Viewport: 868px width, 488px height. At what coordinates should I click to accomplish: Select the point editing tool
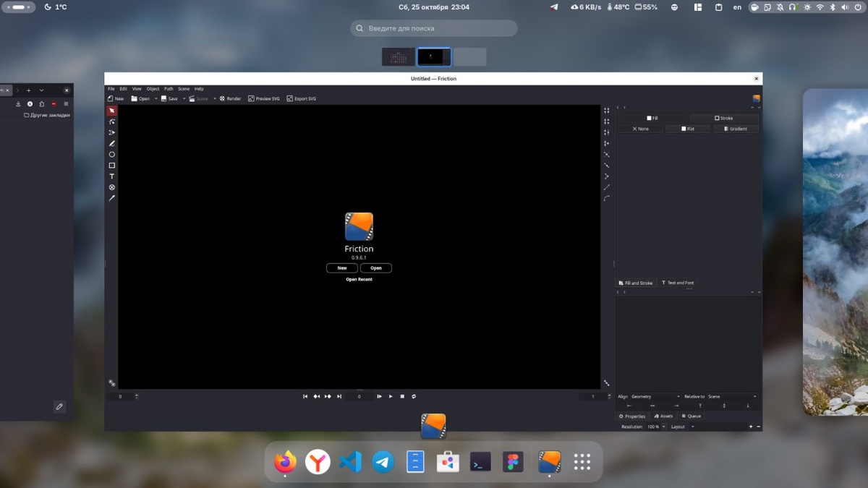point(112,122)
